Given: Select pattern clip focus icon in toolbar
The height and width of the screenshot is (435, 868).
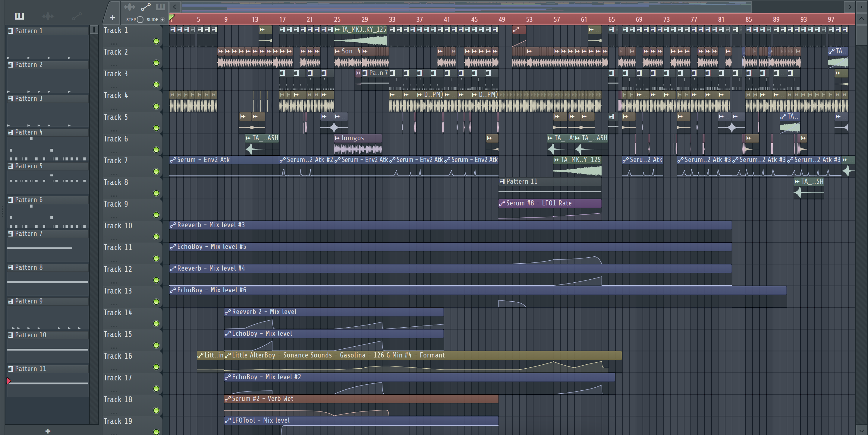Looking at the screenshot, I should [x=161, y=7].
